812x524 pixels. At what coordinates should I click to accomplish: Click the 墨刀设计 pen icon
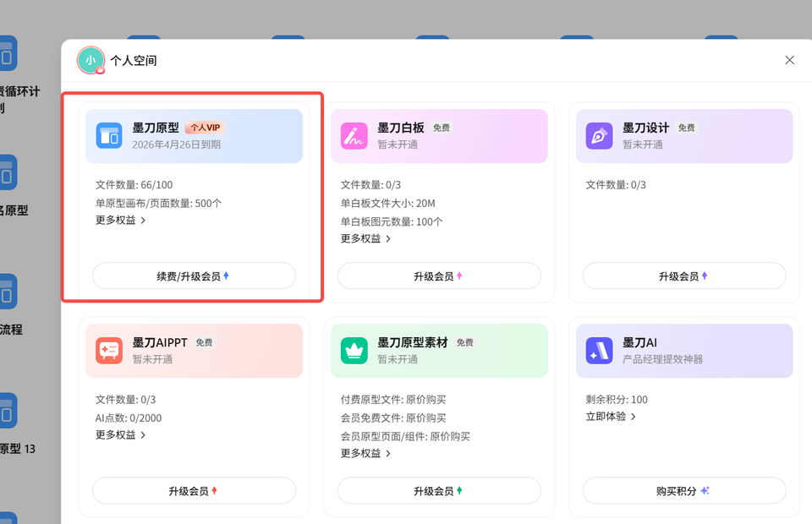click(600, 136)
